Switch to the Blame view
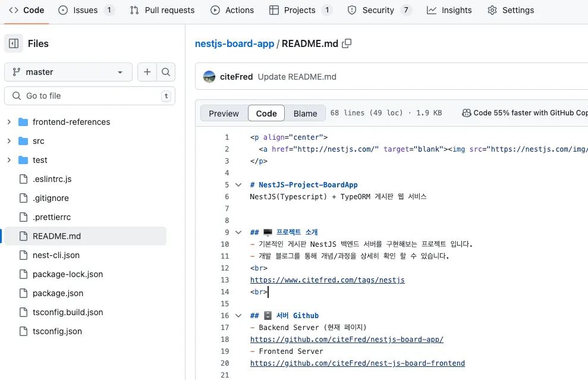This screenshot has width=588, height=380. pos(305,114)
